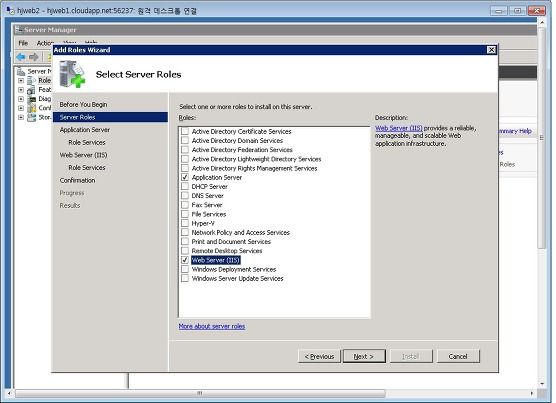Select the Storage tree icon in Server Manager

32,117
